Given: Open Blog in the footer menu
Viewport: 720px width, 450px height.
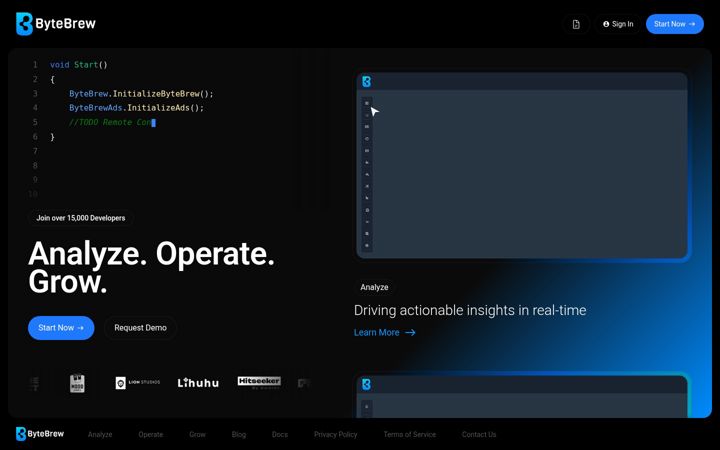Looking at the screenshot, I should point(239,434).
